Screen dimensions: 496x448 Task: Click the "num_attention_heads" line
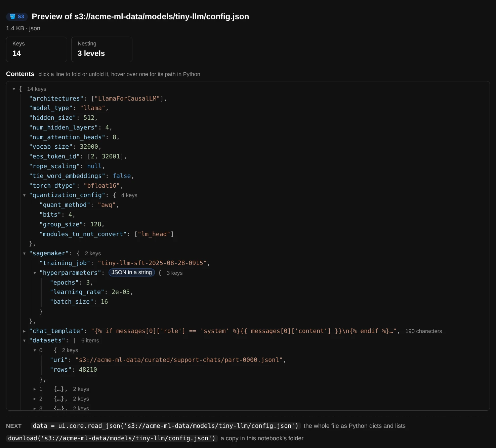tap(74, 137)
